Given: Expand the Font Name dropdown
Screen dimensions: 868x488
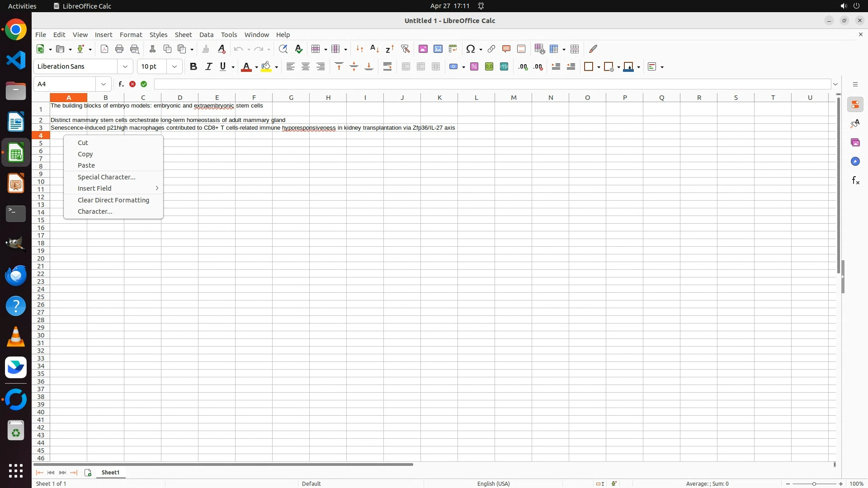Looking at the screenshot, I should 125,67.
